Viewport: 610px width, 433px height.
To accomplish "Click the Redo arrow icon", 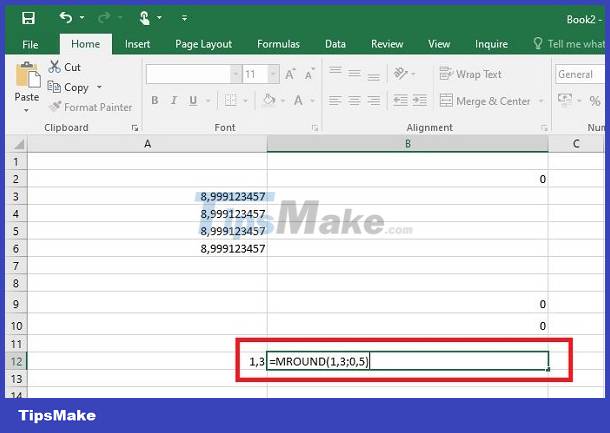I will [x=104, y=18].
